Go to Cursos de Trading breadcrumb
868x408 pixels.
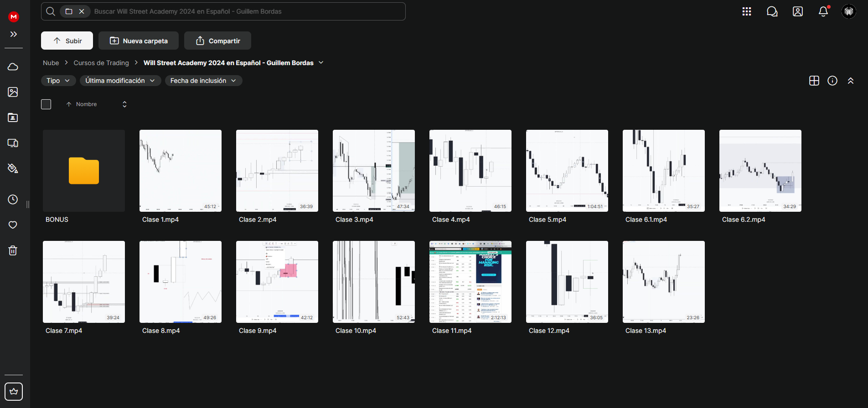click(101, 63)
